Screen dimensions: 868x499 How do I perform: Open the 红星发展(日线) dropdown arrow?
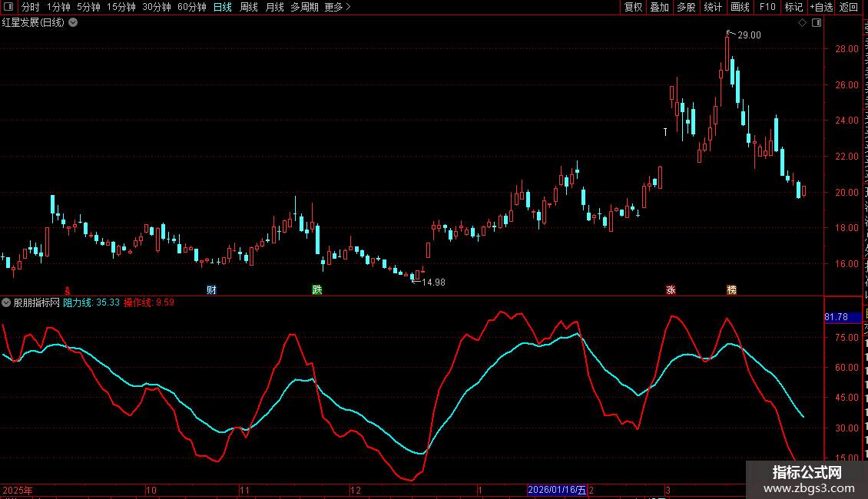[73, 23]
